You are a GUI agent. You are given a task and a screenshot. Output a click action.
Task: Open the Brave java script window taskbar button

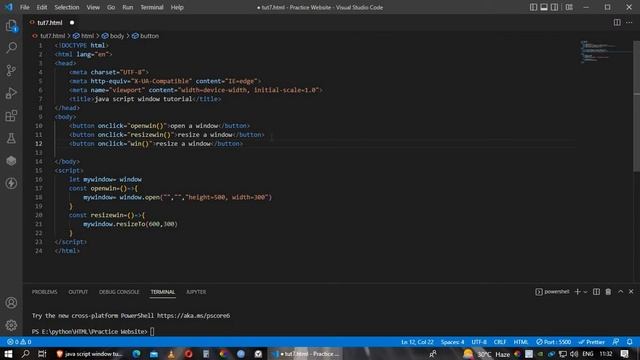pyautogui.click(x=90, y=353)
